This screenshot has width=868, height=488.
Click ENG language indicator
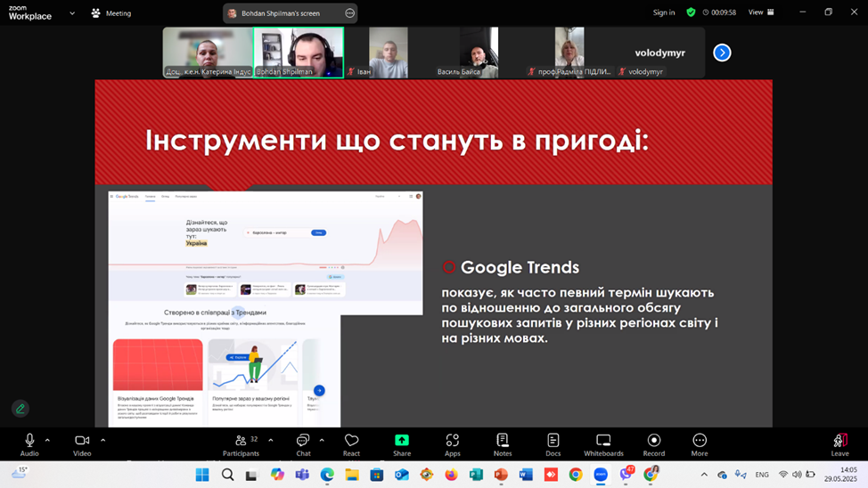(x=762, y=475)
